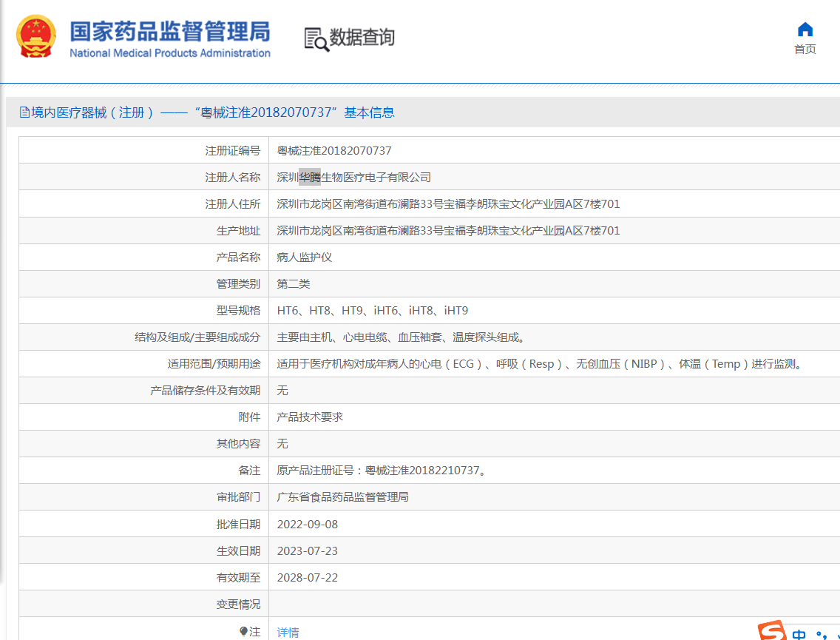Click the national emblem logo
The height and width of the screenshot is (640, 840).
point(36,36)
